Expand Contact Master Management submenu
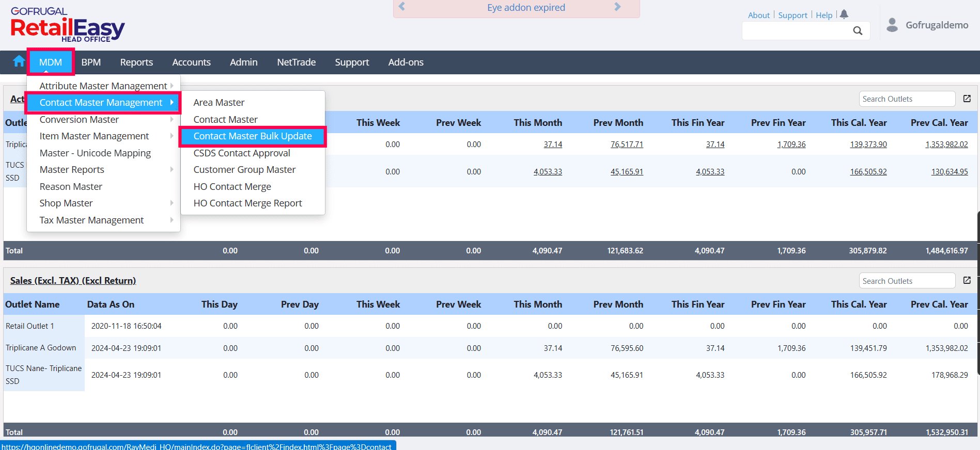The image size is (980, 450). point(103,103)
